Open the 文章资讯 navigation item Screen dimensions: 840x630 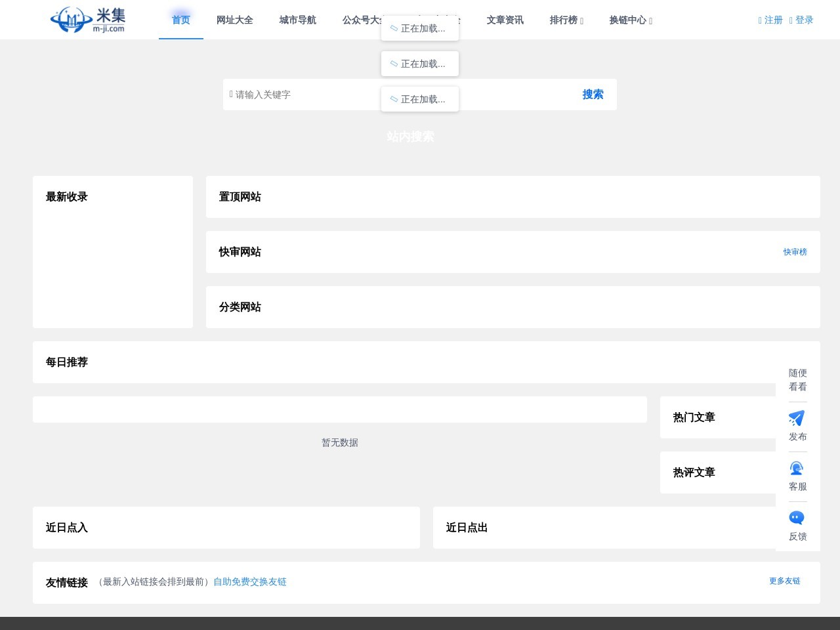click(505, 20)
